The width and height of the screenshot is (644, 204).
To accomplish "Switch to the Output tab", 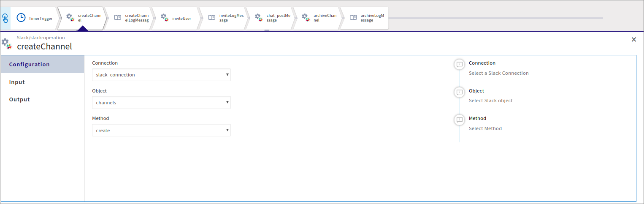I will [43, 100].
